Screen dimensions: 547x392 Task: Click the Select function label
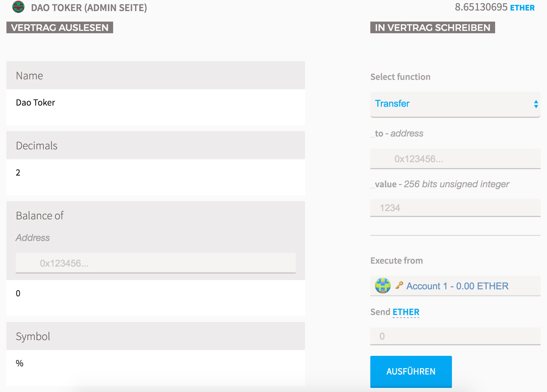pos(400,77)
